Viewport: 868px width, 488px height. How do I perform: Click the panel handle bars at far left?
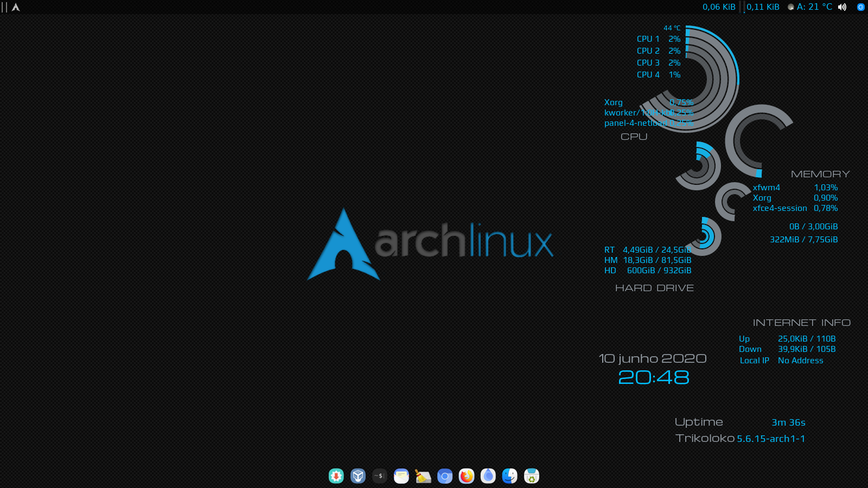(x=4, y=7)
